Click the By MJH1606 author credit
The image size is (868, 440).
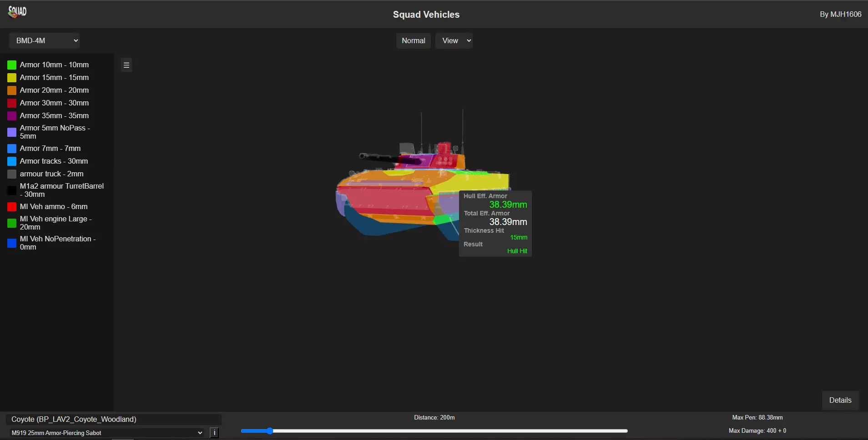pos(840,14)
